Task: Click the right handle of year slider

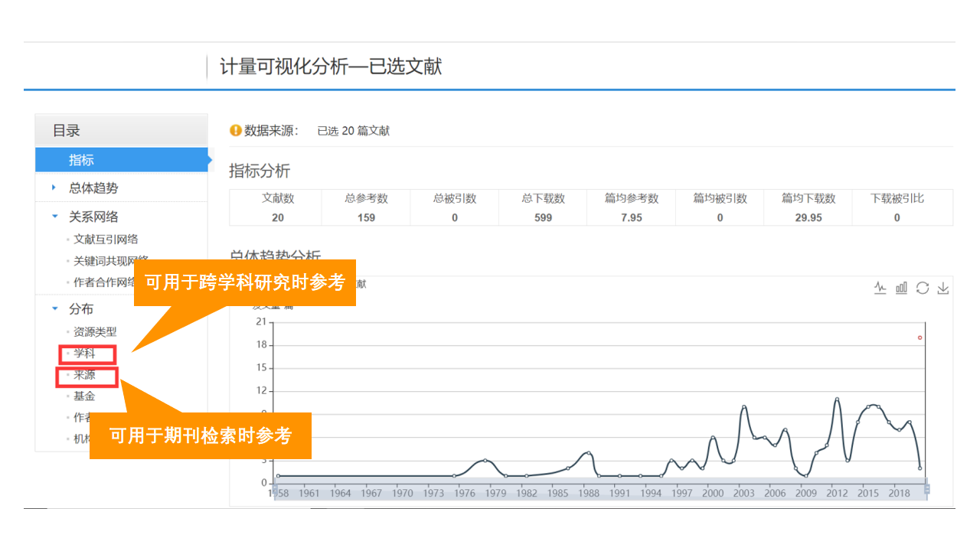Action: click(x=927, y=489)
